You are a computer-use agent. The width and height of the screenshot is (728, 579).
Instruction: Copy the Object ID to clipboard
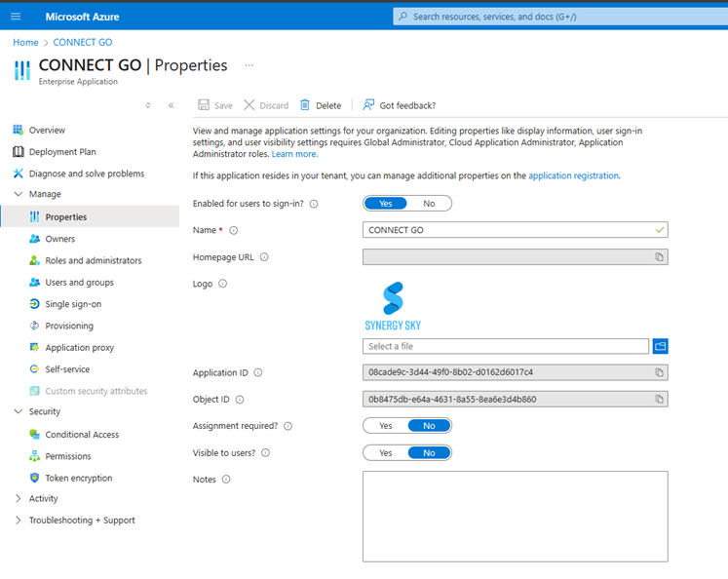659,400
